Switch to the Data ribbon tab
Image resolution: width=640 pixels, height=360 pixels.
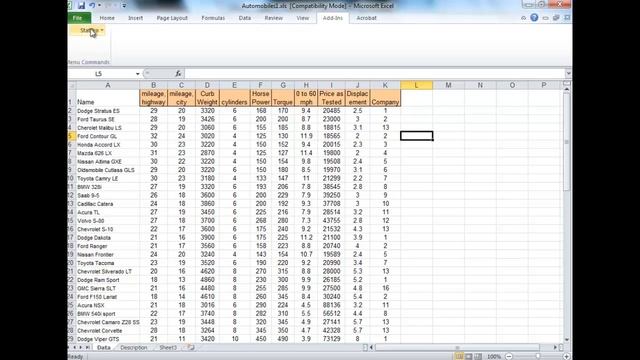(x=245, y=18)
